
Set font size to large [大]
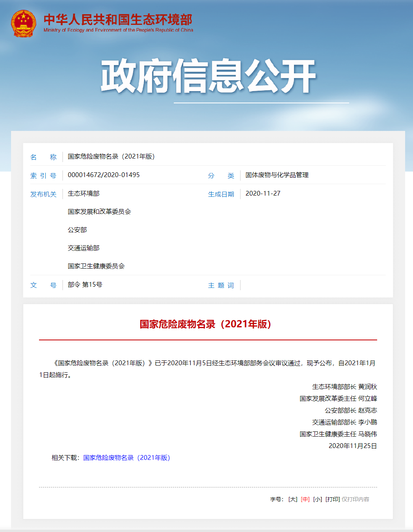pyautogui.click(x=293, y=499)
